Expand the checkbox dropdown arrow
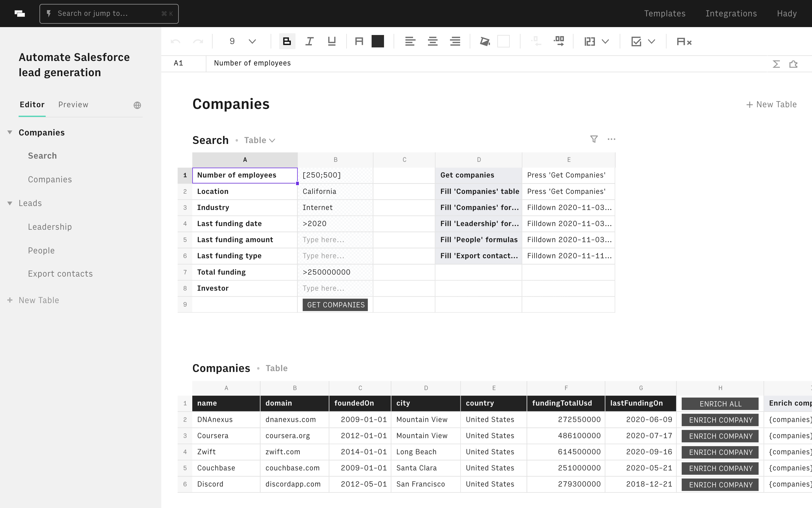The height and width of the screenshot is (508, 812). point(652,41)
